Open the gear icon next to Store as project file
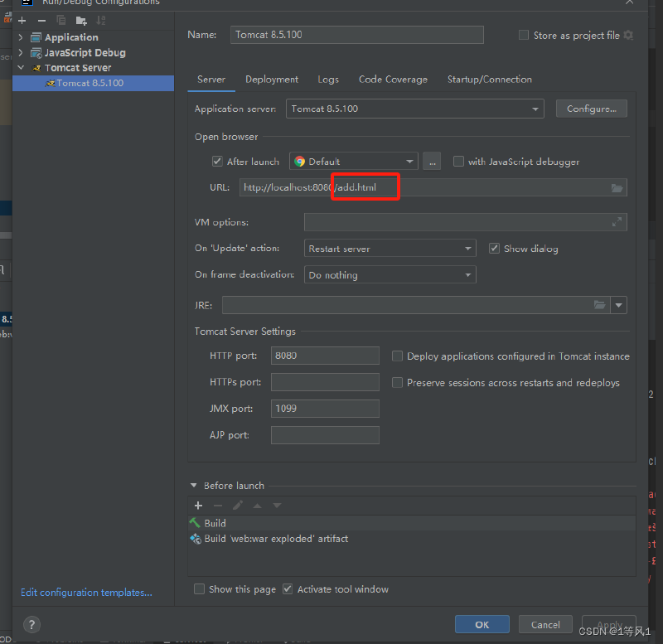The width and height of the screenshot is (663, 644). tap(628, 35)
